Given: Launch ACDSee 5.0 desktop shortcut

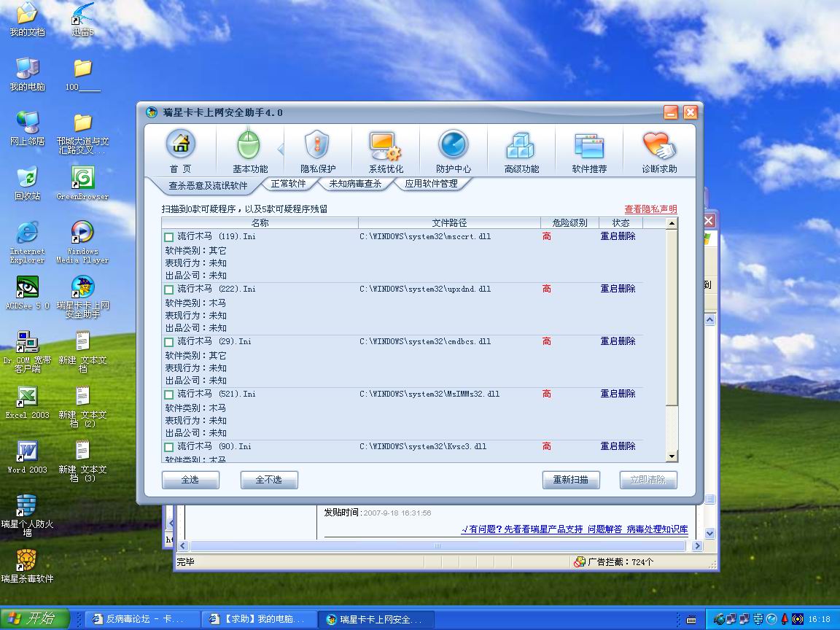Looking at the screenshot, I should 27,293.
